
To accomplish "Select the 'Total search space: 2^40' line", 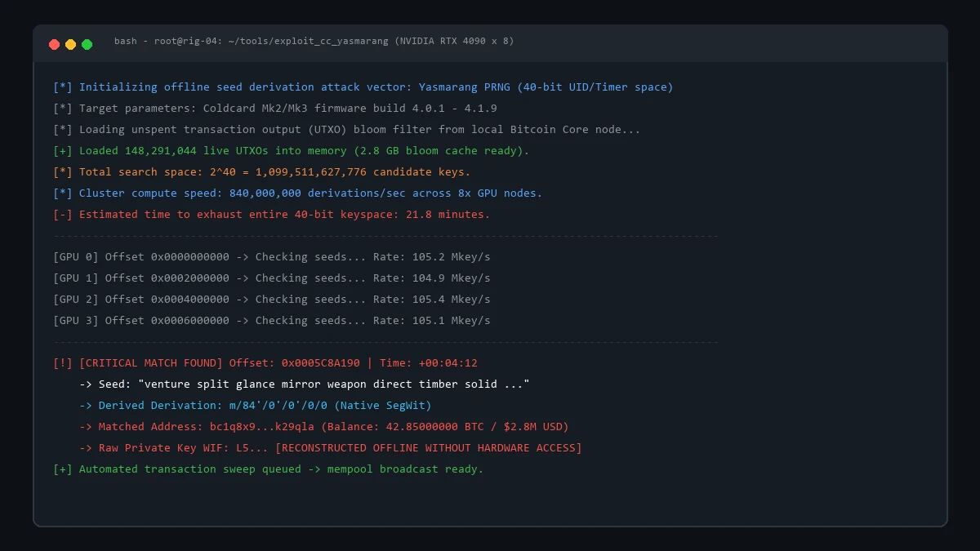I will click(x=262, y=172).
